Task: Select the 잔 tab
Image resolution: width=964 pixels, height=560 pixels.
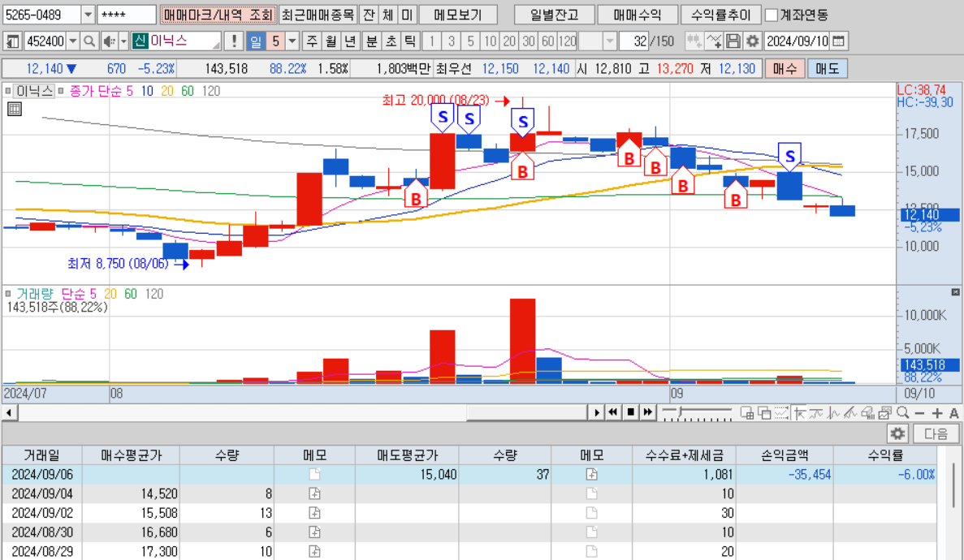Action: coord(368,15)
